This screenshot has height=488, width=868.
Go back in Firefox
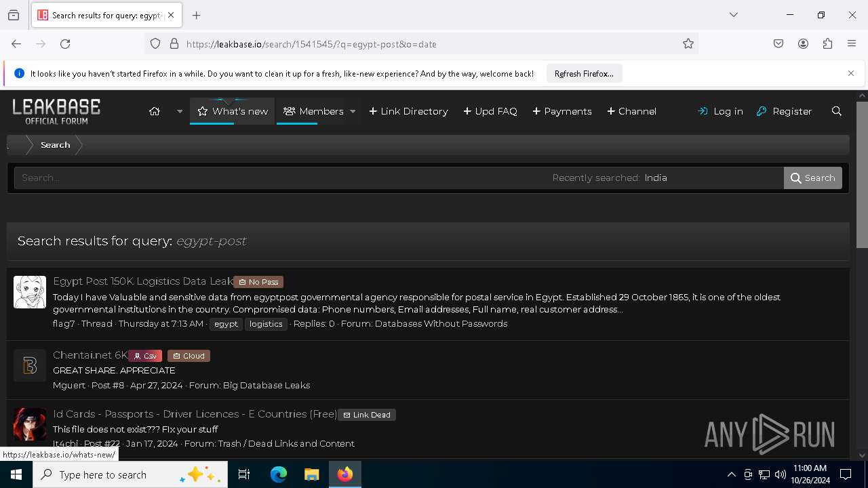tap(16, 44)
